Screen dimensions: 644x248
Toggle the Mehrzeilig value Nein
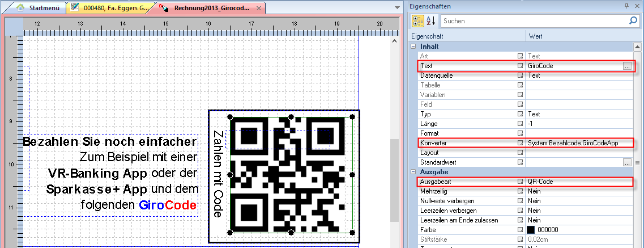(534, 191)
